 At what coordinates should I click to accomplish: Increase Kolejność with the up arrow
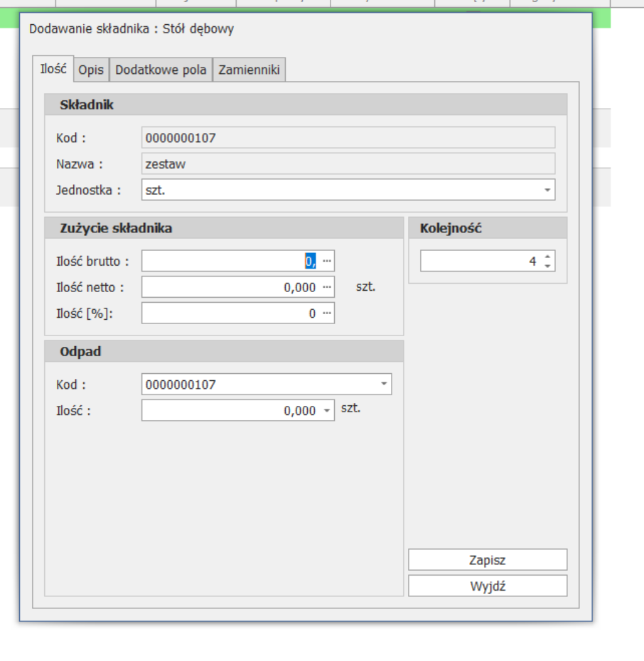547,257
